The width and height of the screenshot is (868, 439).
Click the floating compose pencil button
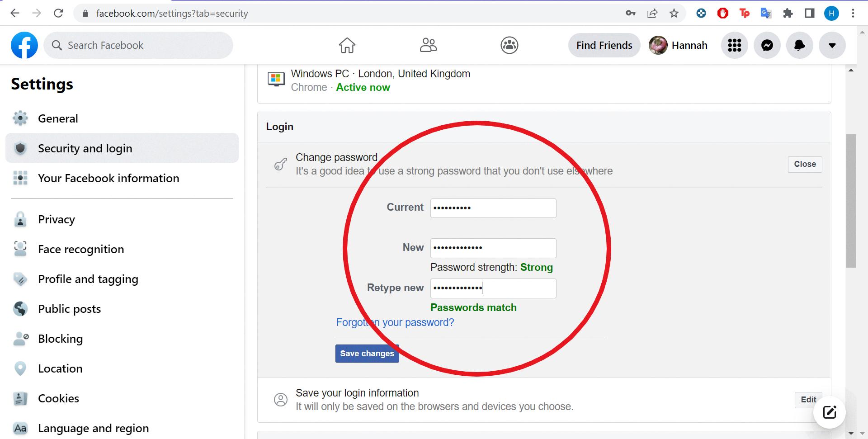tap(829, 412)
